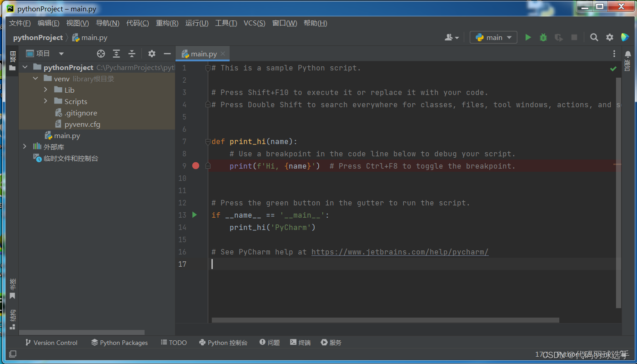Click the editor horizontal scrollbar

pyautogui.click(x=385, y=320)
